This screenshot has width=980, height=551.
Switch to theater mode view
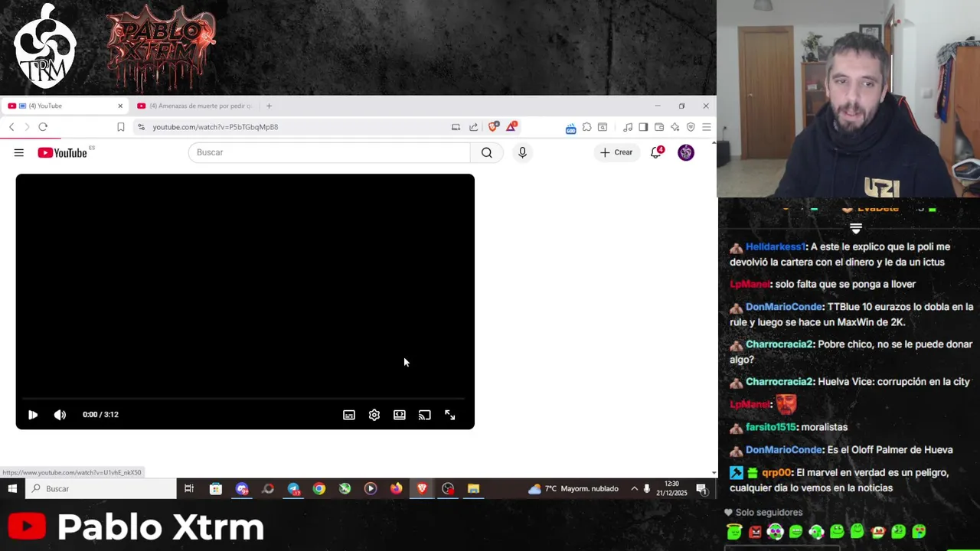[x=400, y=415]
